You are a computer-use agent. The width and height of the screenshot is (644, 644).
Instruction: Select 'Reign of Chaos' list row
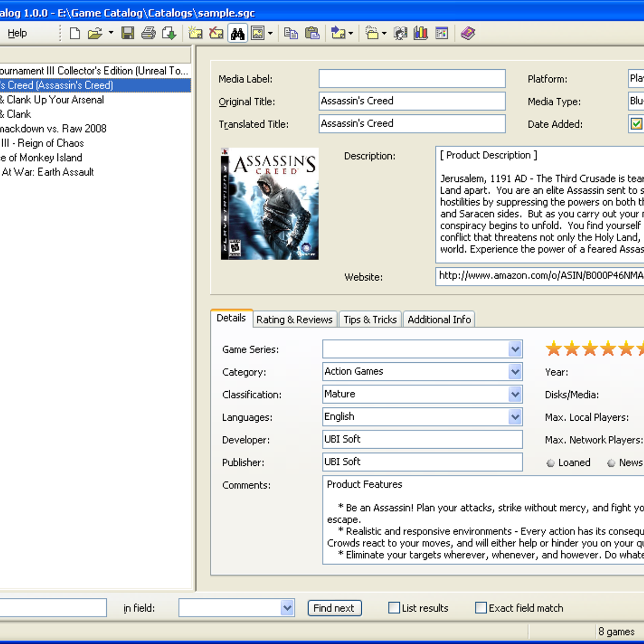click(x=95, y=143)
